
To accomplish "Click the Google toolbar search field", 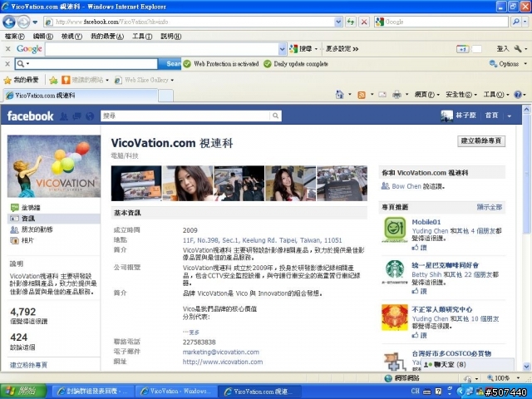I will (x=162, y=49).
